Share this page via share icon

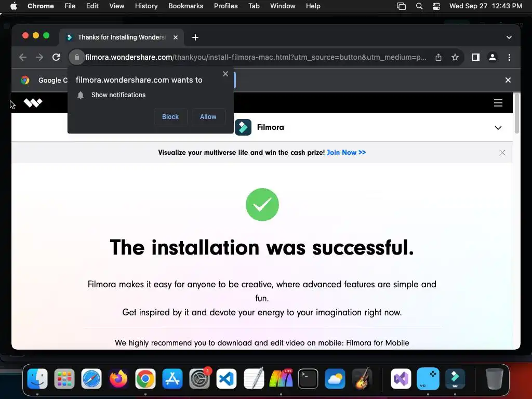pyautogui.click(x=438, y=57)
